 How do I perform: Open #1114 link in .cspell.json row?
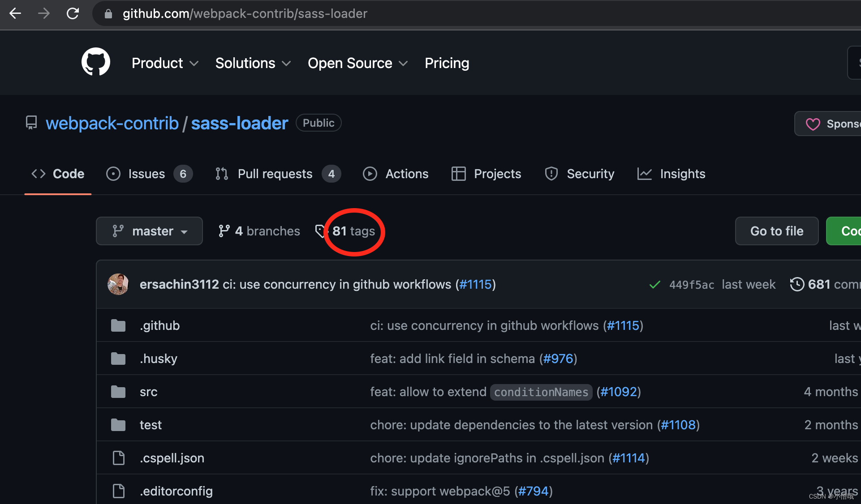629,458
